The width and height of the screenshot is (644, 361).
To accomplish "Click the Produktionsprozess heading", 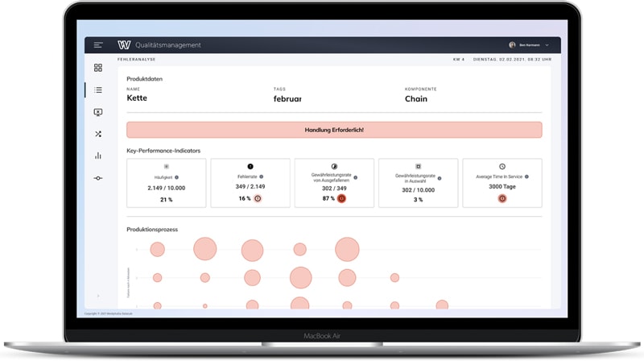I will (152, 230).
